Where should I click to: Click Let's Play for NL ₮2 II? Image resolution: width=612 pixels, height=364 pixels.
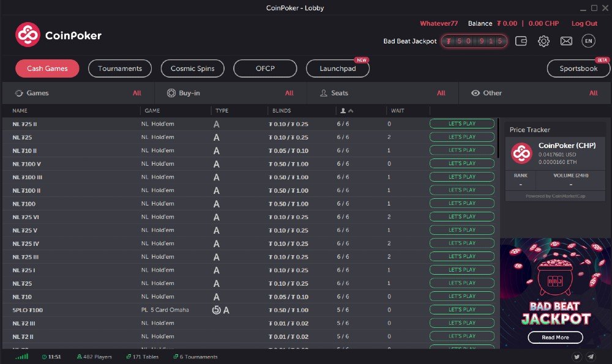click(462, 336)
